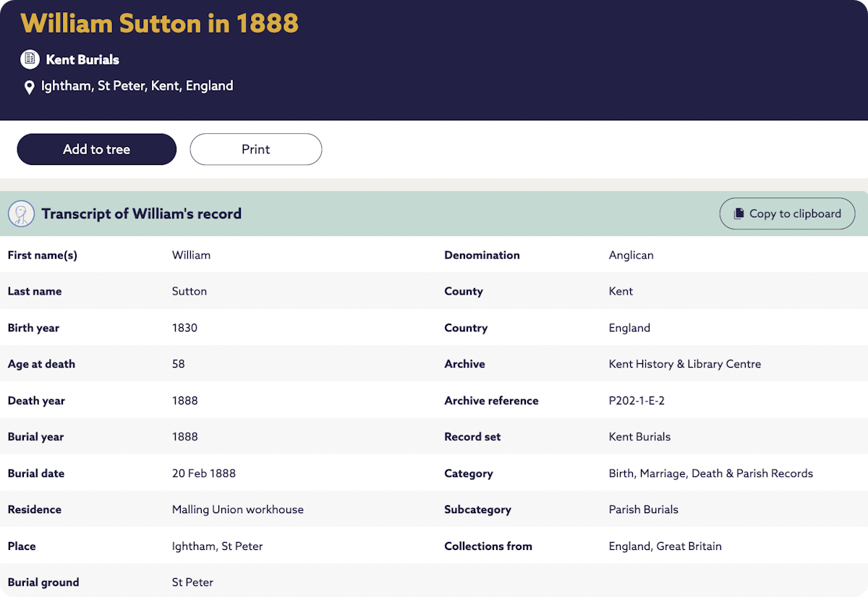Click the Parish Burials subcategory value
Image resolution: width=868 pixels, height=597 pixels.
643,509
